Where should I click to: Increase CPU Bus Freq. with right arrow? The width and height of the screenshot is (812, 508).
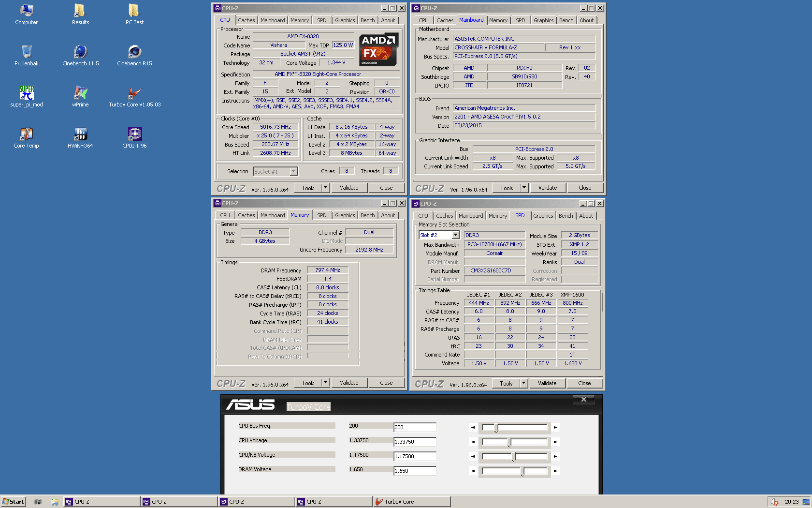point(556,427)
